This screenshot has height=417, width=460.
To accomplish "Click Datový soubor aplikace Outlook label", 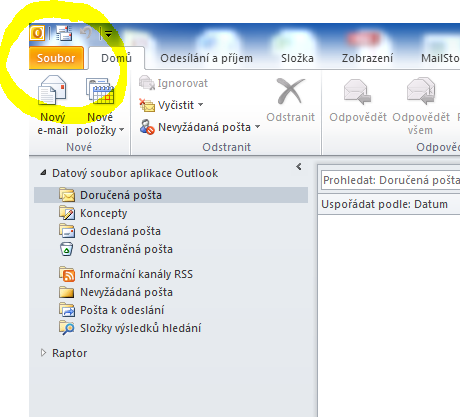I will (x=135, y=173).
